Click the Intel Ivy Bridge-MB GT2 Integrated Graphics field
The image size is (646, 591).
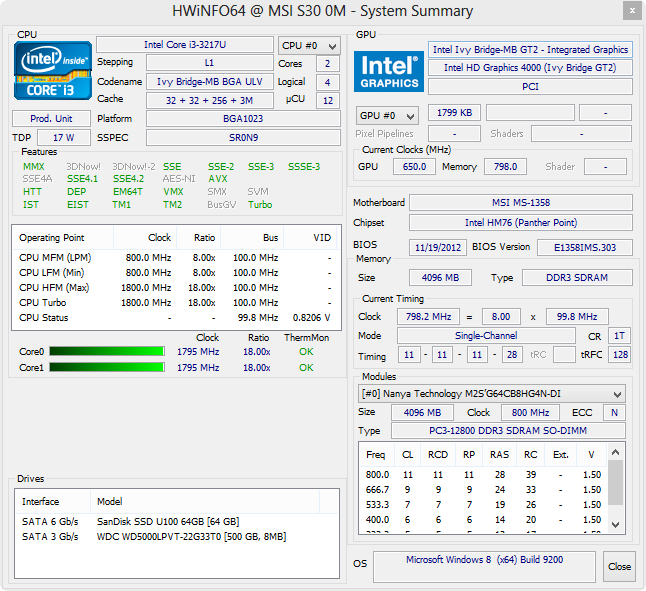click(x=530, y=50)
